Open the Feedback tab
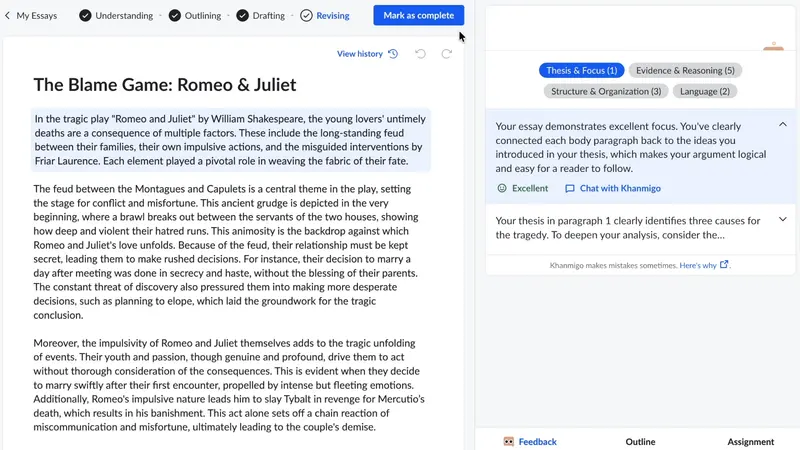Viewport: 800px width, 450px height. tap(529, 441)
